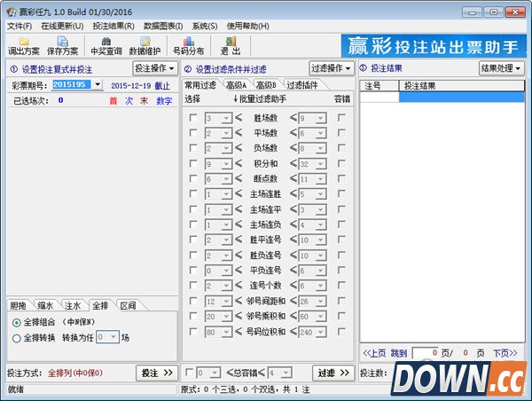Screen dimensions: 532x401
Task: Switch to the 注水 tab
Action: click(74, 306)
